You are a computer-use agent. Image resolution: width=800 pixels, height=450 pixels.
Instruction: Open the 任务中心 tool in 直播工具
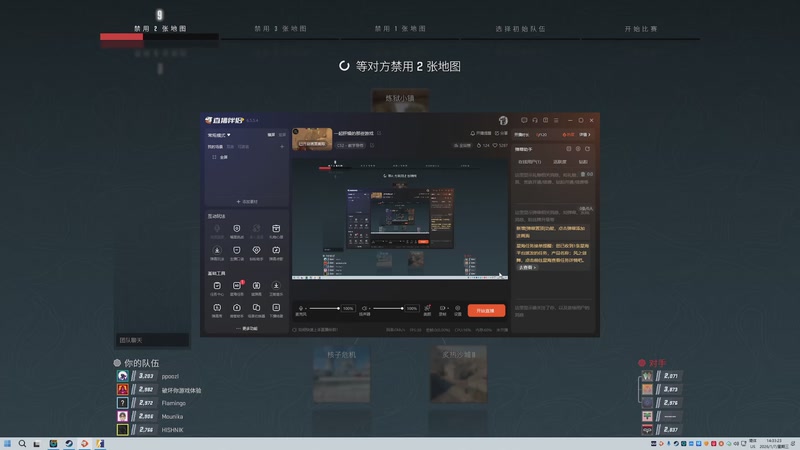[217, 286]
